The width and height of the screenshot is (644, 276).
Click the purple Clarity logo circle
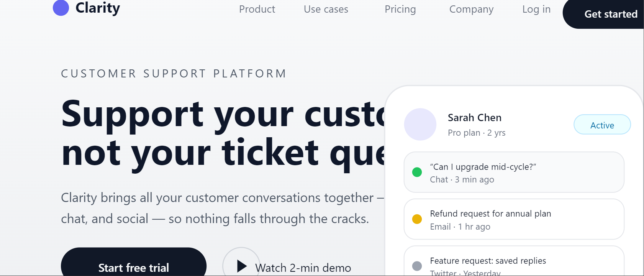(61, 8)
